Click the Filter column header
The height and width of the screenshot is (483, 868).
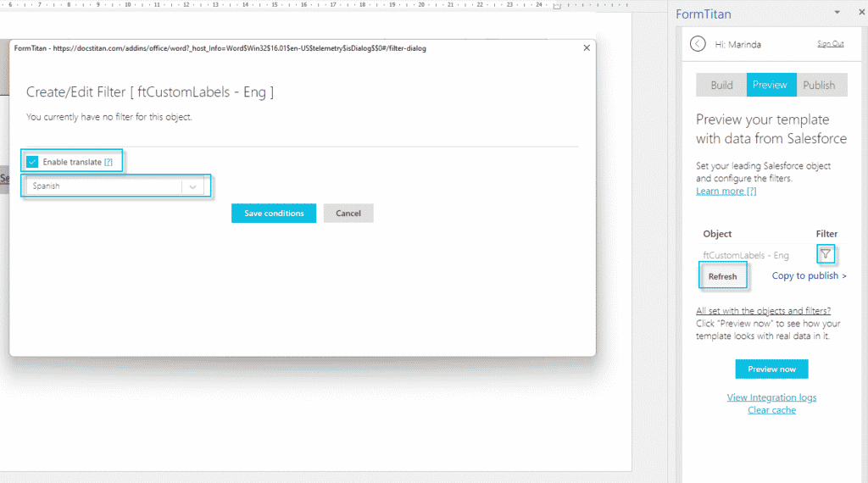[826, 234]
